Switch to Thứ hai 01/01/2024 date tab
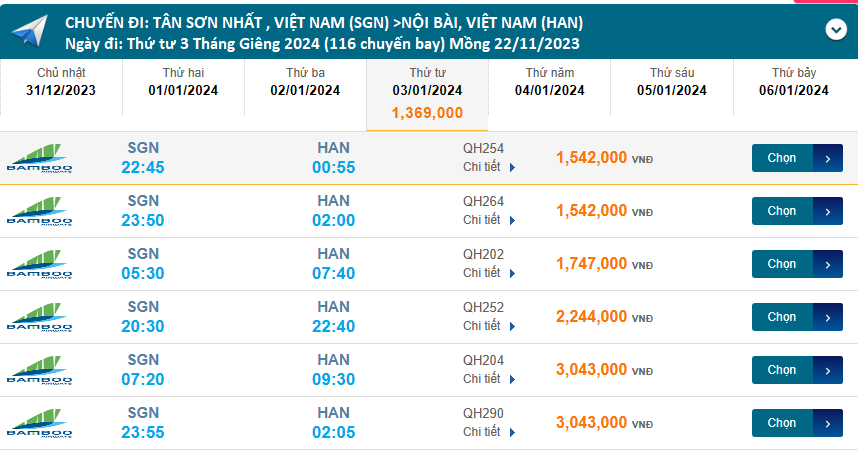The height and width of the screenshot is (454, 858). pos(183,82)
